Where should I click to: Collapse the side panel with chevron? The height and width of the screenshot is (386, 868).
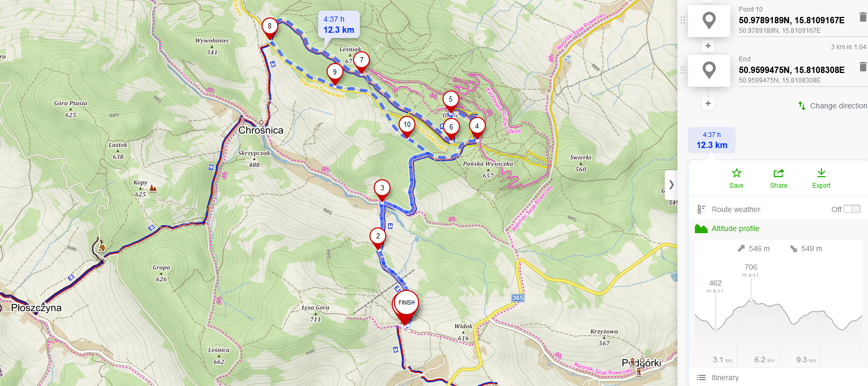click(671, 185)
